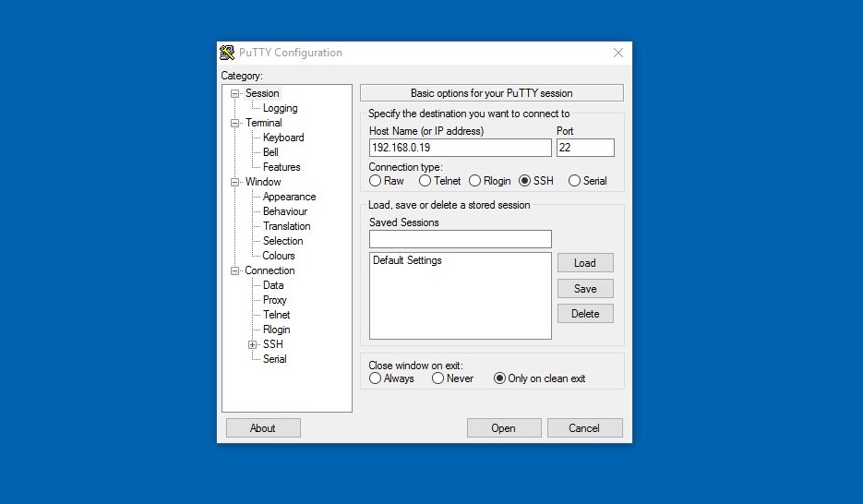Collapse the Window tree node
The height and width of the screenshot is (504, 863).
(x=235, y=182)
